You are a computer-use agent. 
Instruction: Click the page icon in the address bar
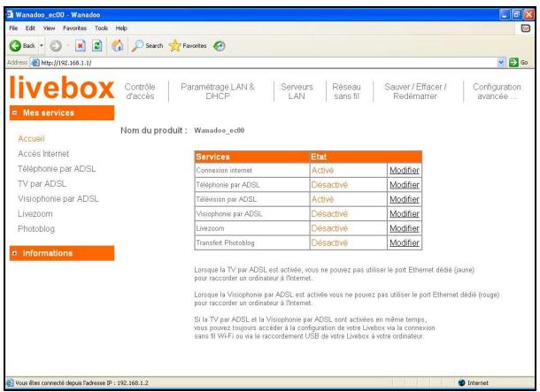point(35,63)
